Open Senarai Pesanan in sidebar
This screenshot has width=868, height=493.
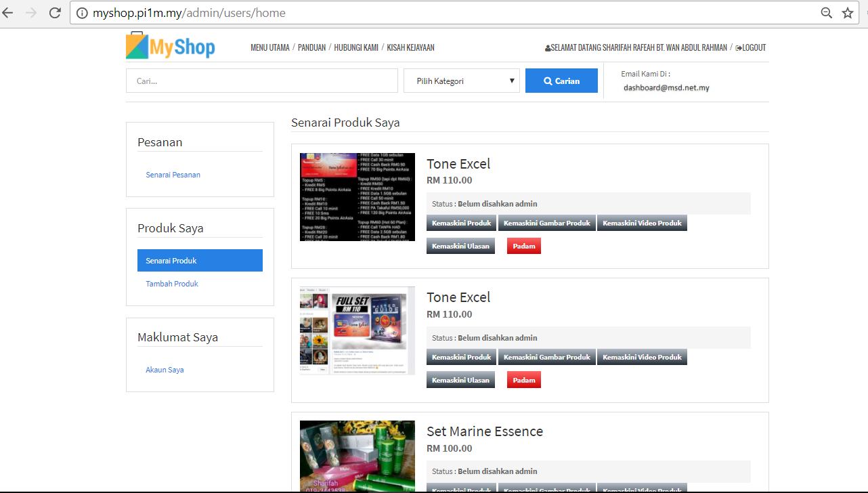[173, 175]
